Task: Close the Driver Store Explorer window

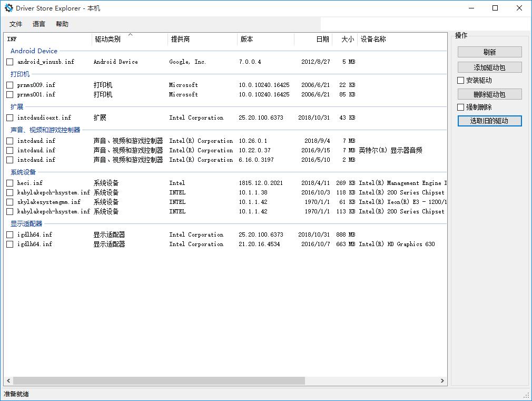Action: click(519, 8)
